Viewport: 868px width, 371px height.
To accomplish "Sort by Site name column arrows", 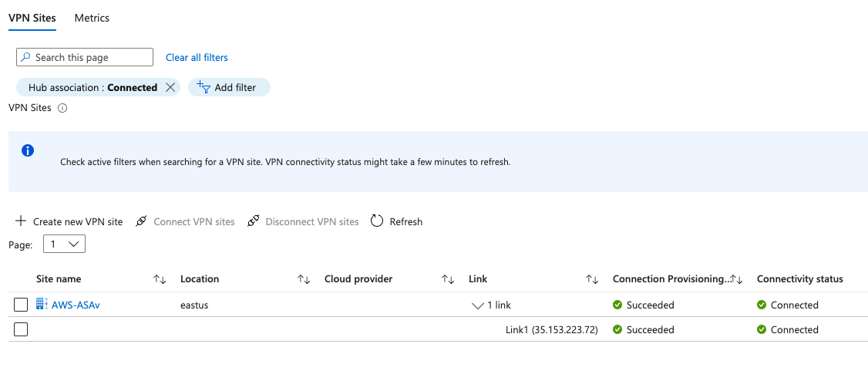I will [x=160, y=280].
